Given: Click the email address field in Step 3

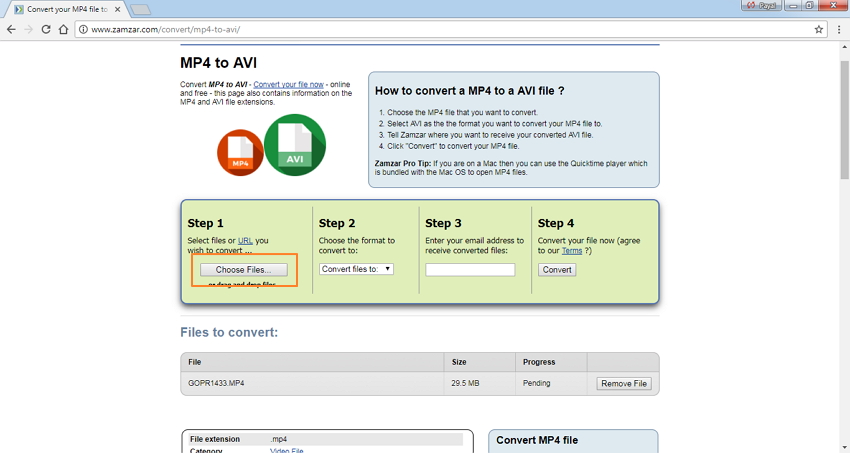Looking at the screenshot, I should click(470, 270).
